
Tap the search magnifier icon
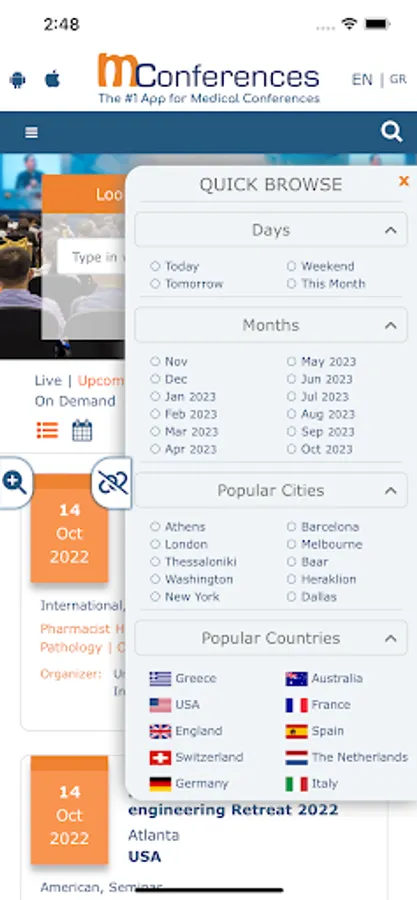point(391,132)
